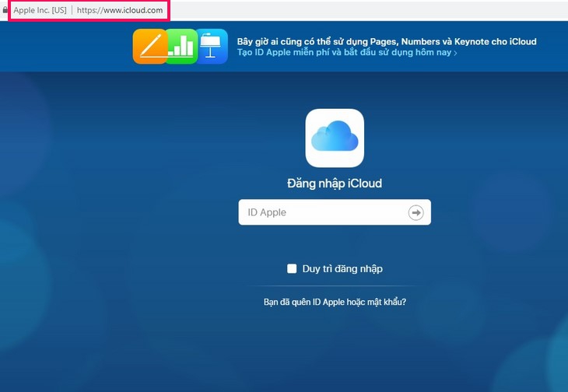Open the Tạo ID Apple miễn phí link

[347, 52]
